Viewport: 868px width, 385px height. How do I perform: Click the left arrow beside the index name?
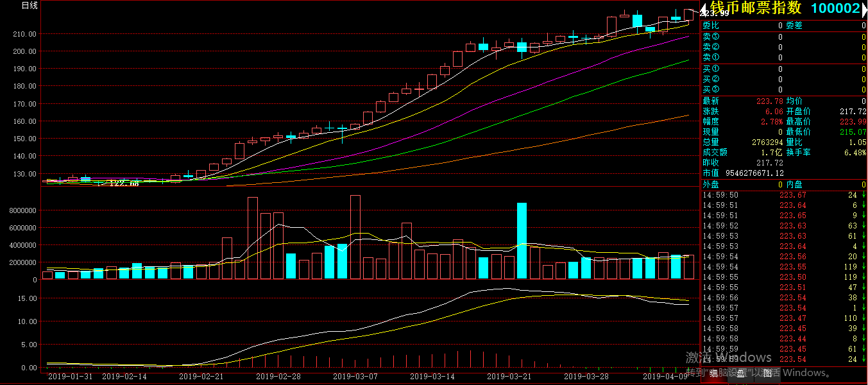[x=704, y=8]
